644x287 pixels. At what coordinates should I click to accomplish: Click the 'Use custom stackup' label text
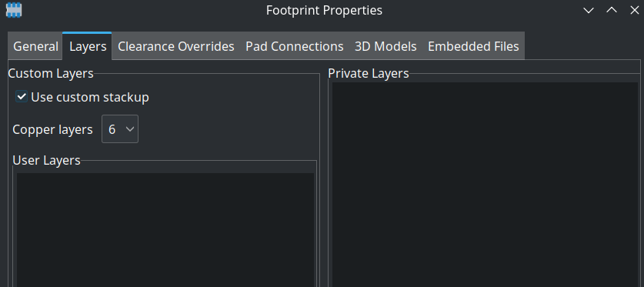90,97
